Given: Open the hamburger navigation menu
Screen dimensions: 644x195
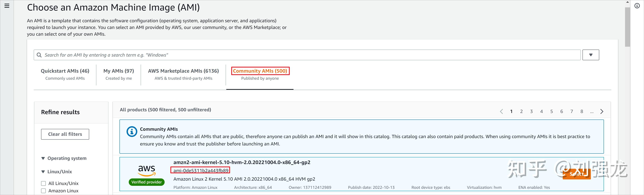Looking at the screenshot, I should click(x=7, y=6).
